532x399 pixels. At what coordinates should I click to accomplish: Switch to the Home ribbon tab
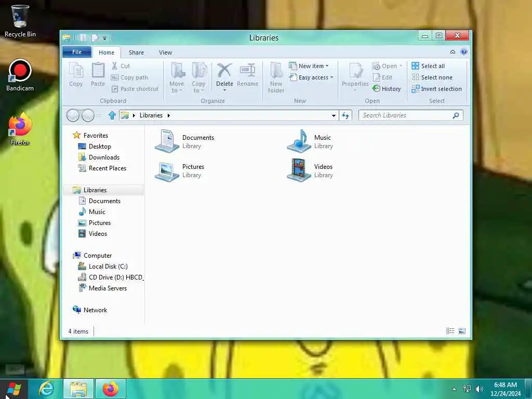(x=107, y=52)
